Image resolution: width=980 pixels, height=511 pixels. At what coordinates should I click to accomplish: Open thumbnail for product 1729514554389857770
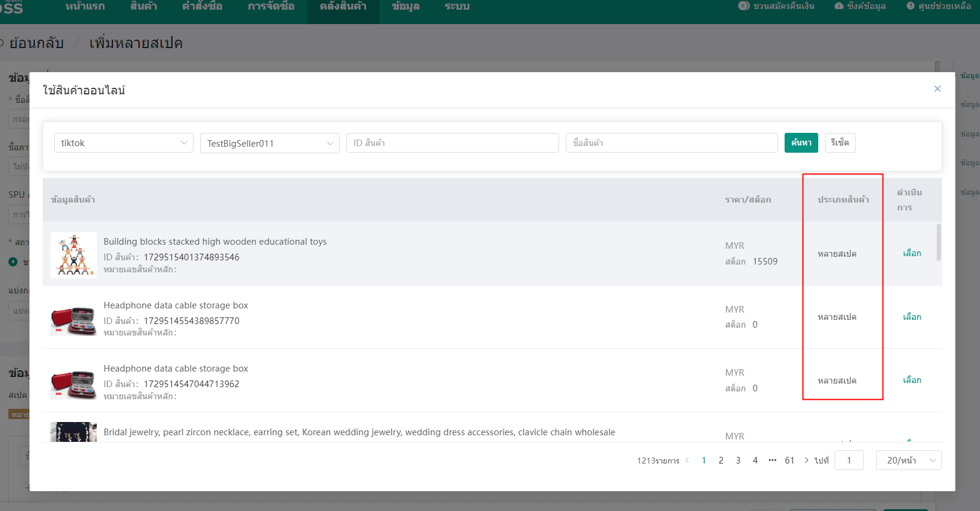pyautogui.click(x=73, y=320)
